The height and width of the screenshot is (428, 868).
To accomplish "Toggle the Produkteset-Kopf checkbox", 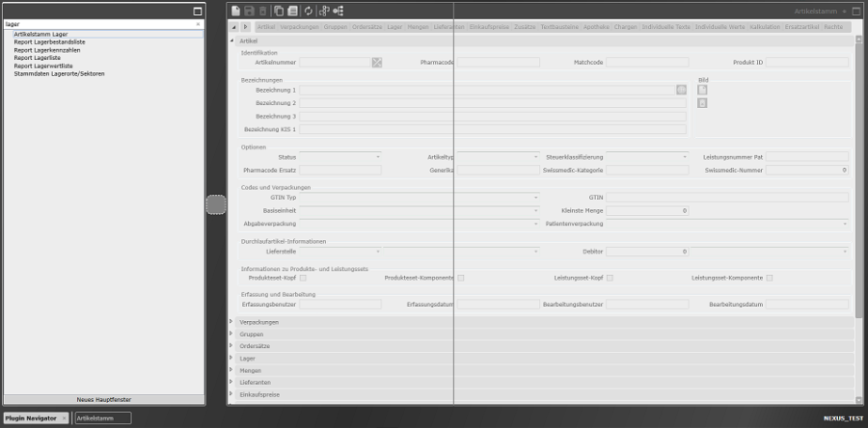I will click(303, 278).
